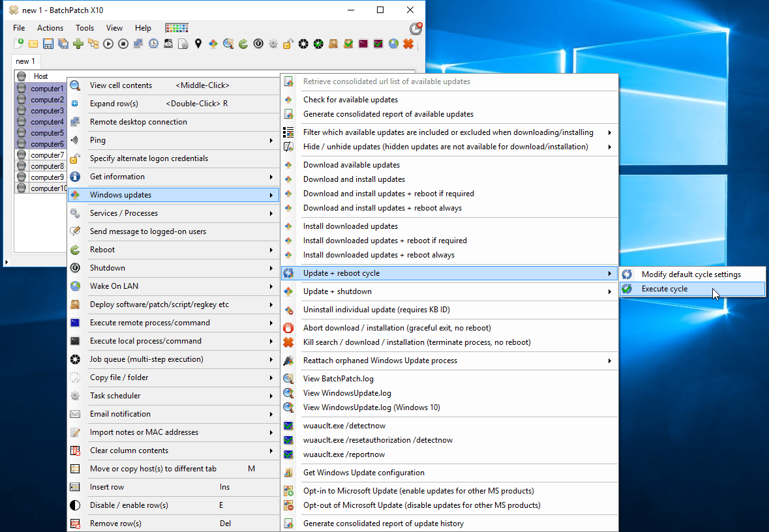Click the Host column header
Image resolution: width=769 pixels, height=532 pixels.
(x=41, y=76)
